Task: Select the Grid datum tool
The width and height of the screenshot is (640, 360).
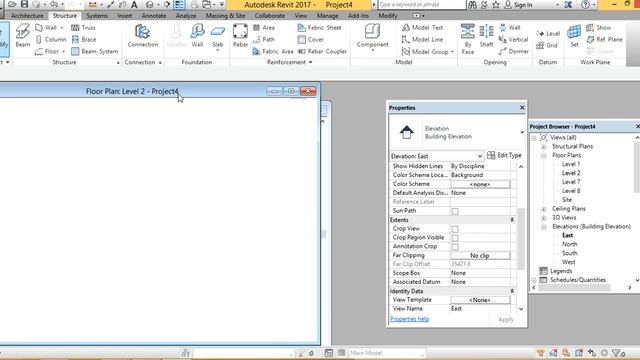Action: point(547,45)
